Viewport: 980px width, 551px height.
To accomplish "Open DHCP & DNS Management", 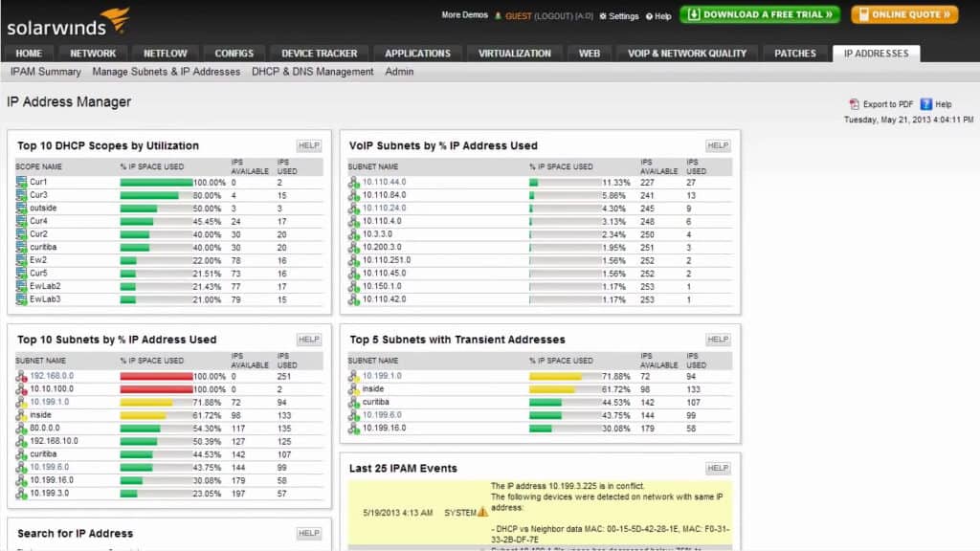I will point(313,72).
